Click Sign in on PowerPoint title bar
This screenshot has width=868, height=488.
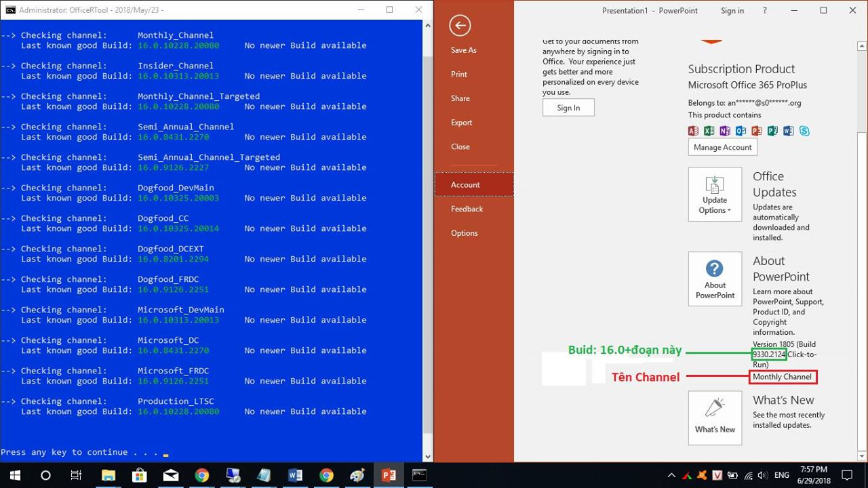(x=732, y=11)
